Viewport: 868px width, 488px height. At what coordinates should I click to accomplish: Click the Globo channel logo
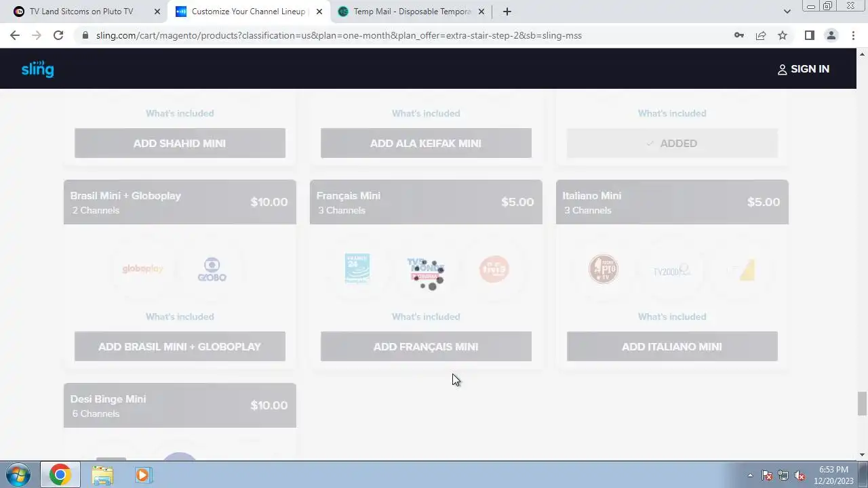[212, 269]
